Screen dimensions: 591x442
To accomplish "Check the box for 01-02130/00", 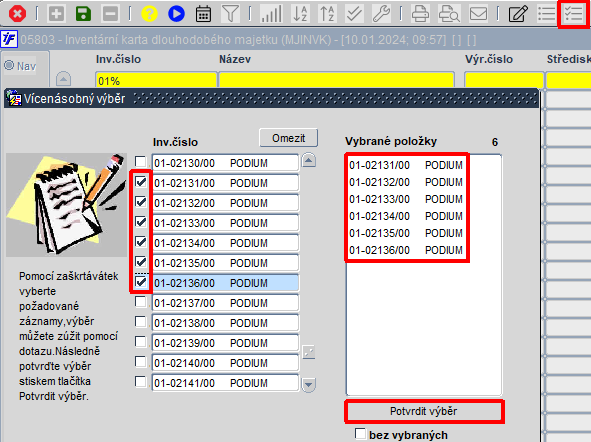I will point(141,162).
